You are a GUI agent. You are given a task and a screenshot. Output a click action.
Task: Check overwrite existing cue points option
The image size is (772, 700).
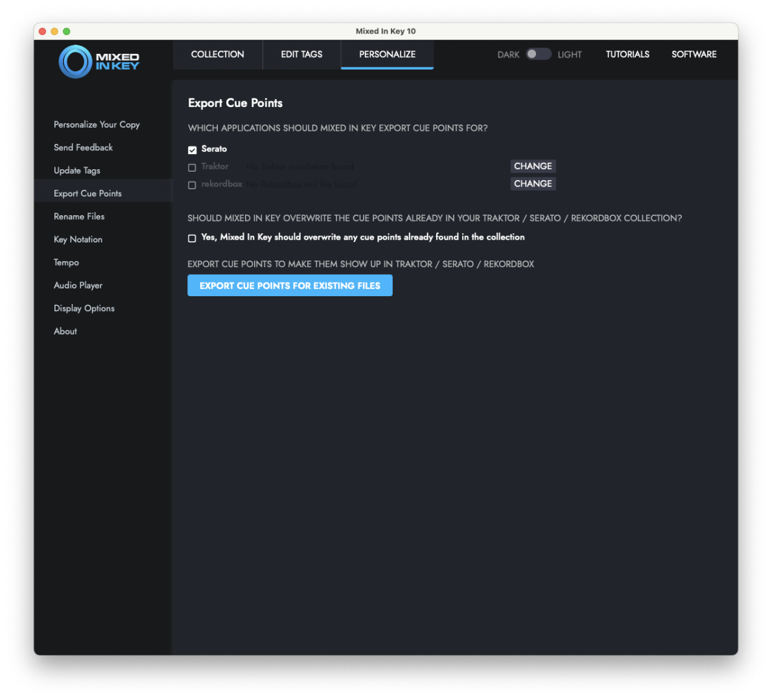[x=192, y=239]
